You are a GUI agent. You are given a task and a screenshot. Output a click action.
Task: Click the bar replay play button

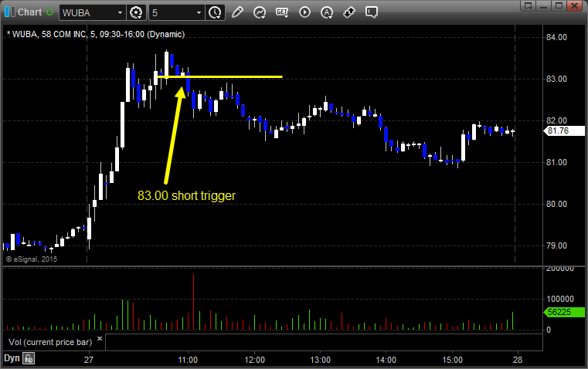304,12
